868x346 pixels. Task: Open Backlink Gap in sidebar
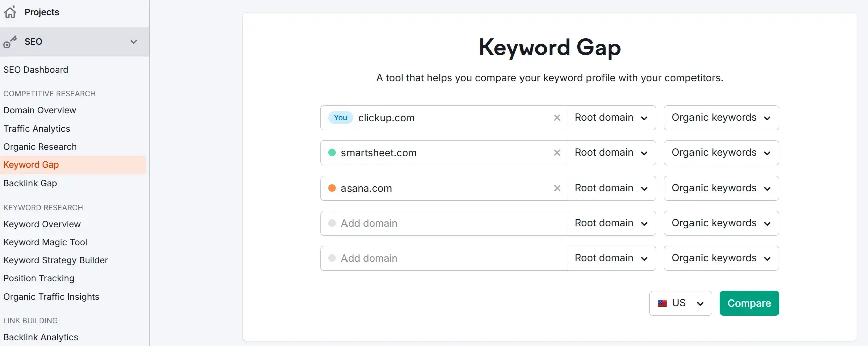[x=30, y=183]
